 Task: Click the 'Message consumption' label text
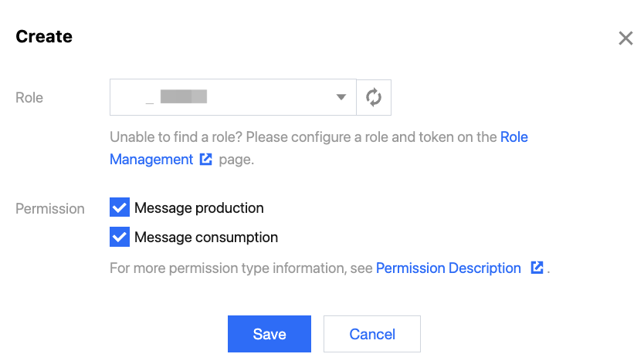pos(206,238)
